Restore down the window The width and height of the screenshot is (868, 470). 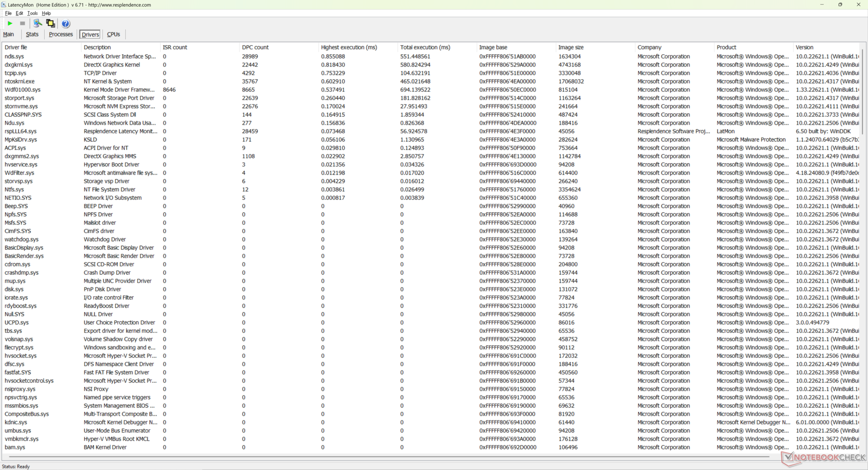(x=840, y=5)
